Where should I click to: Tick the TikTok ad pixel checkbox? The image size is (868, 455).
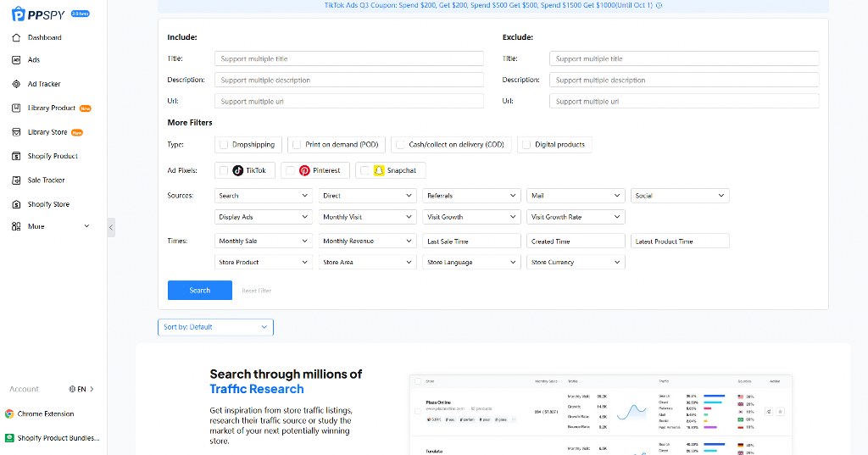point(224,170)
